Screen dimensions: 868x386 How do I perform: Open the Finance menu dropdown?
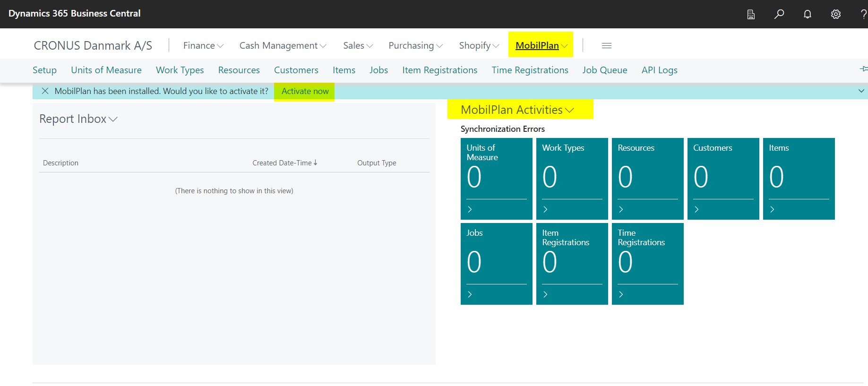point(203,45)
